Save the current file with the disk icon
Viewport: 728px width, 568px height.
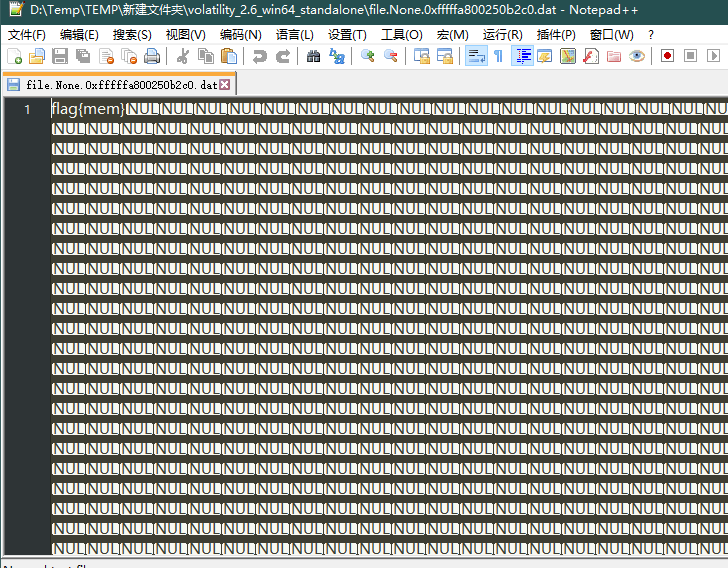[59, 56]
